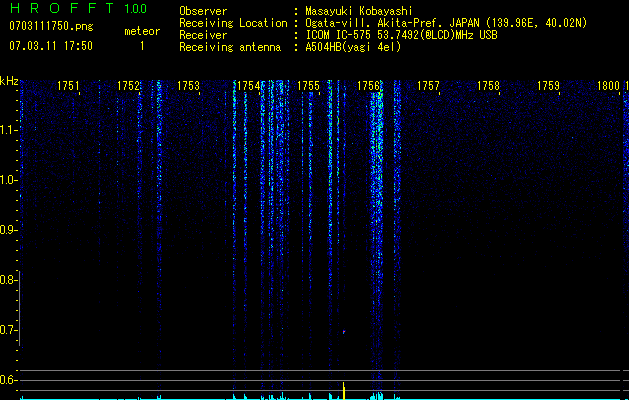Viewport: 629px width, 400px height.
Task: Click the grey vertical bar beside the frequency axis
Action: coord(19,308)
